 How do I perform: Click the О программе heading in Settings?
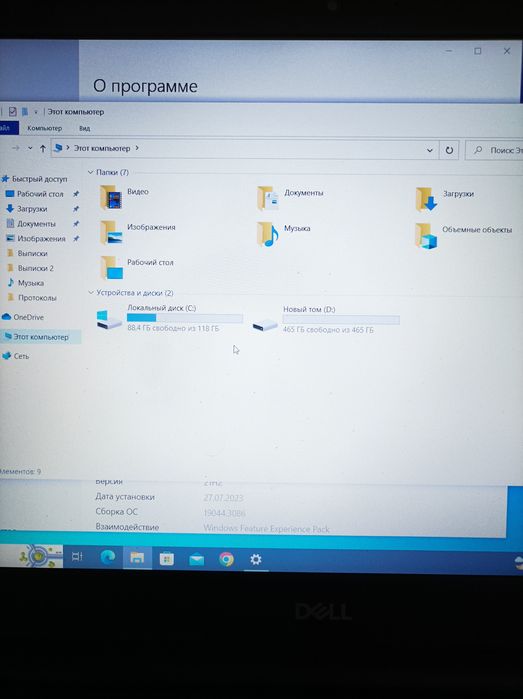point(145,86)
